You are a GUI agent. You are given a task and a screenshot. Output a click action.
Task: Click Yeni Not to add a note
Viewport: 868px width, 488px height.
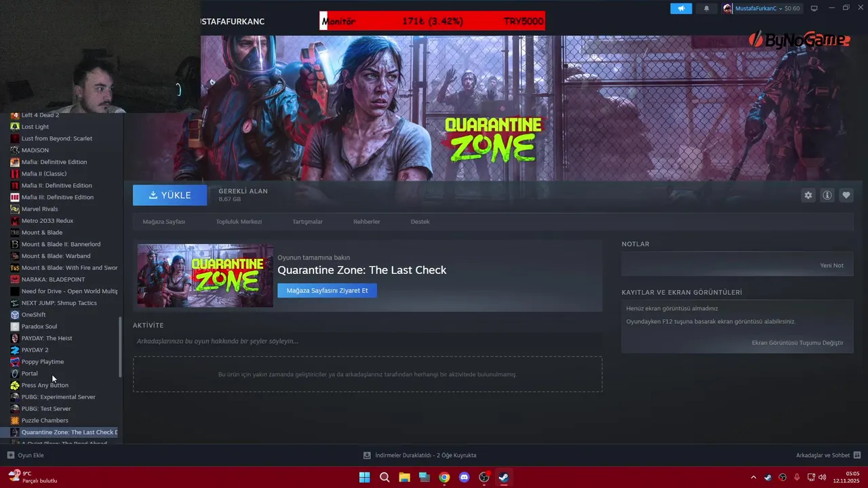pos(831,265)
